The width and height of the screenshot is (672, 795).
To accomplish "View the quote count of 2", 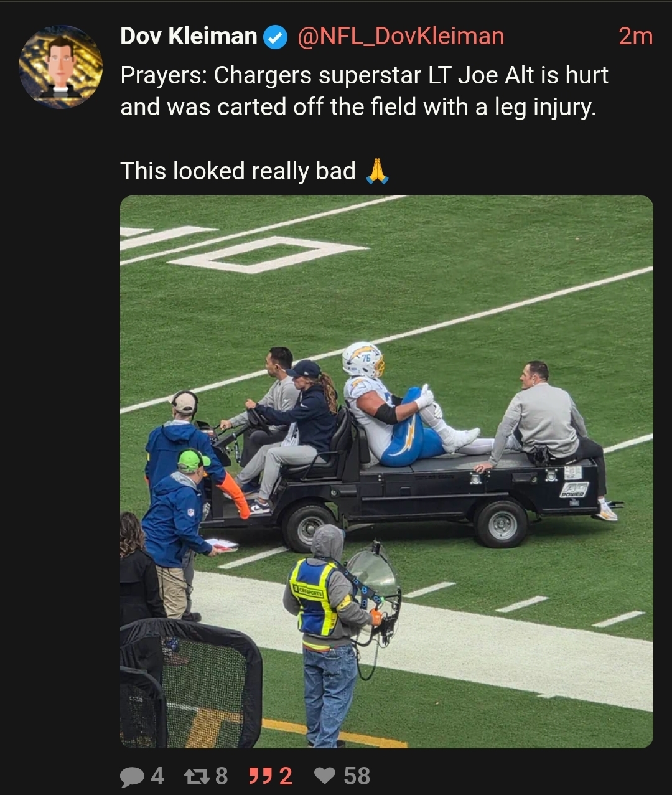I will 286,776.
